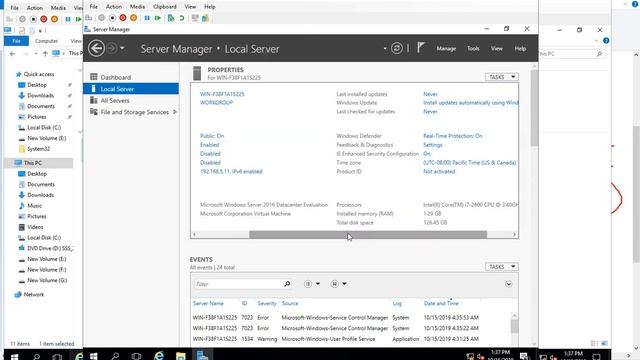Click 'Real-Time Protection: On' link
The image size is (640, 360).
pos(453,136)
